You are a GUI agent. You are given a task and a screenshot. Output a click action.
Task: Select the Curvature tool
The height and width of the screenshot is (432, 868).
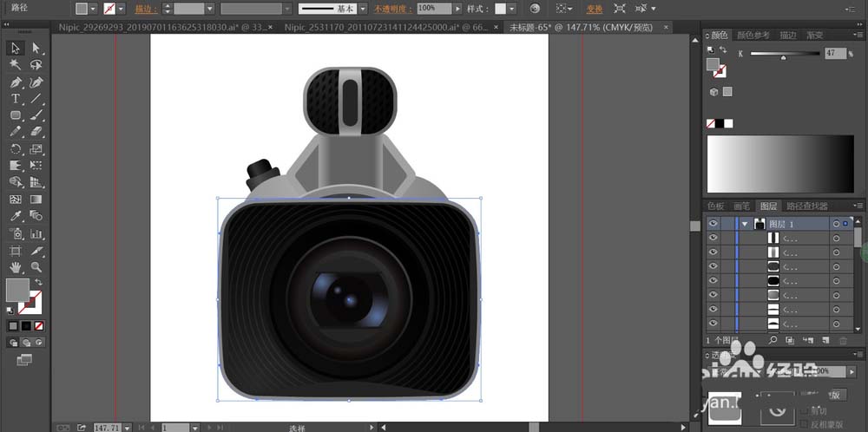[x=36, y=82]
